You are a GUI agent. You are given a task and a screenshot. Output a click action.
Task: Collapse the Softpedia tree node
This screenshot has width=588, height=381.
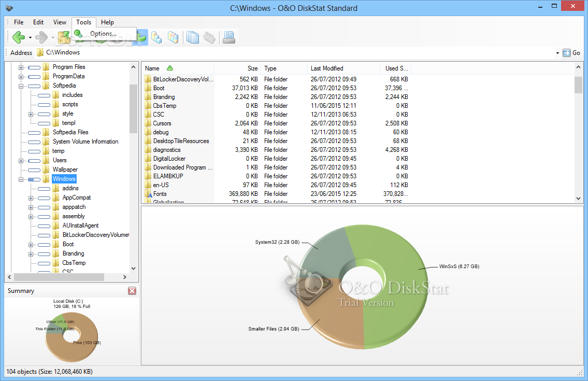(x=21, y=86)
